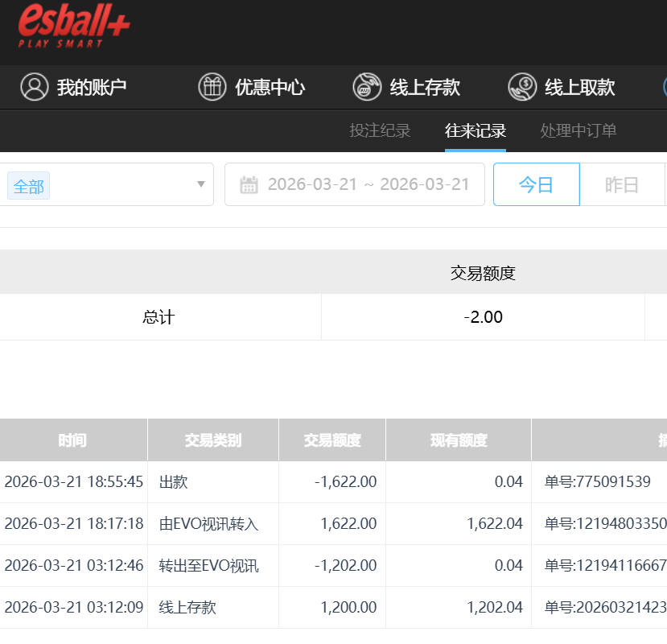
Task: Click the esball+ logo
Action: 74,26
